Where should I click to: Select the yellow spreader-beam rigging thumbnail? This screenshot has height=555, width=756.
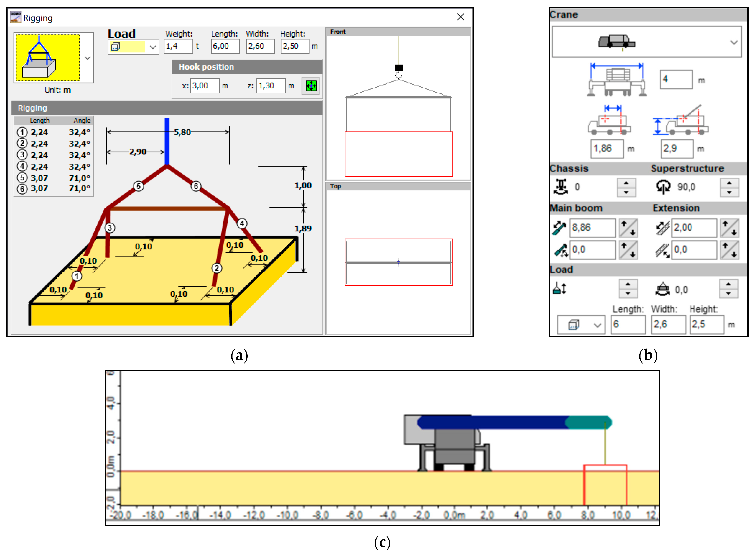48,58
